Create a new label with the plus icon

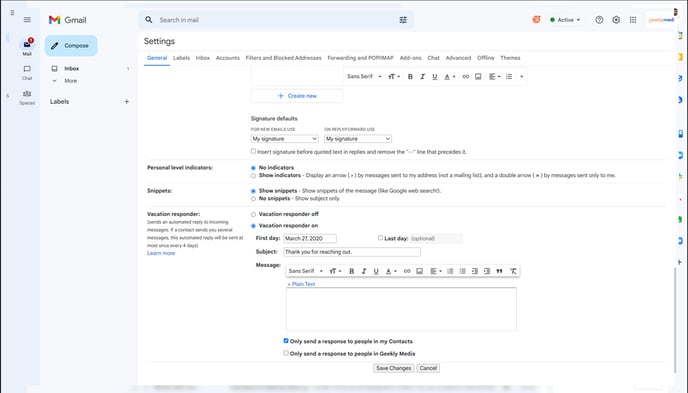(x=126, y=101)
